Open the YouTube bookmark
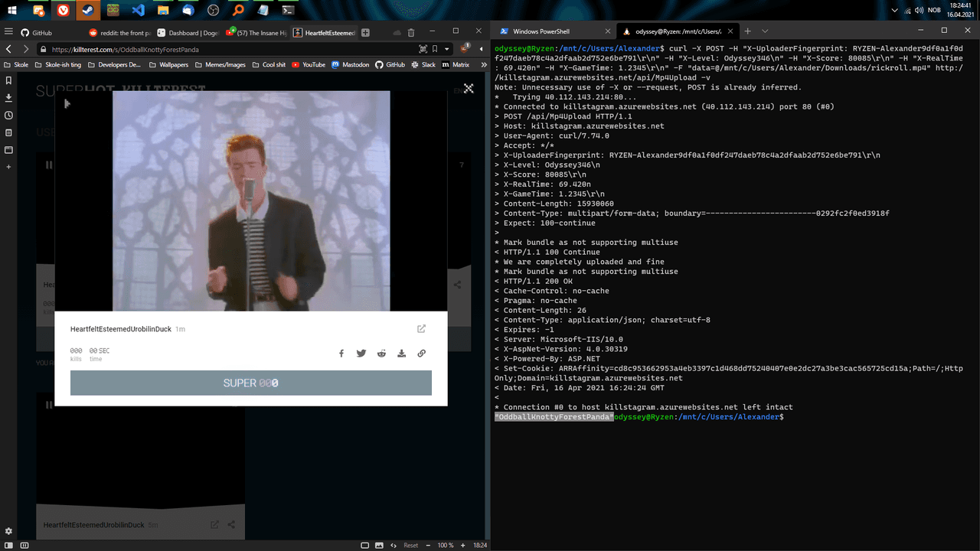The image size is (980, 551). click(309, 65)
